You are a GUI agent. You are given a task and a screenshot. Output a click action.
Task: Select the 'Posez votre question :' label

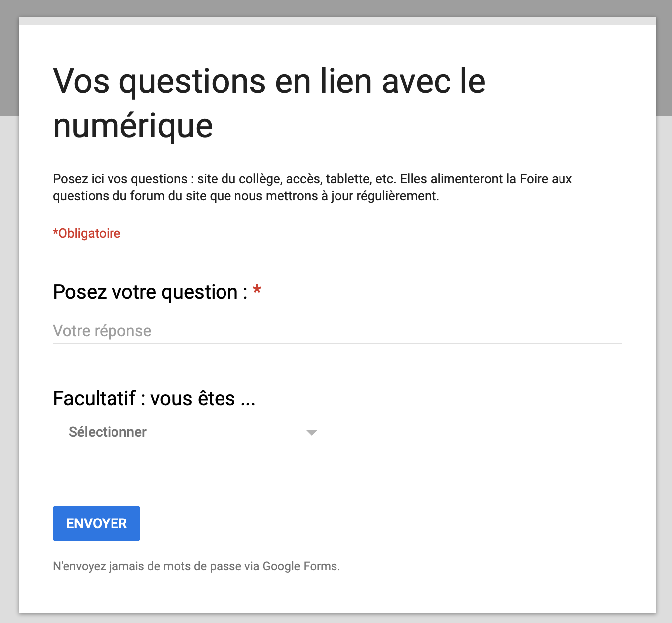[150, 292]
